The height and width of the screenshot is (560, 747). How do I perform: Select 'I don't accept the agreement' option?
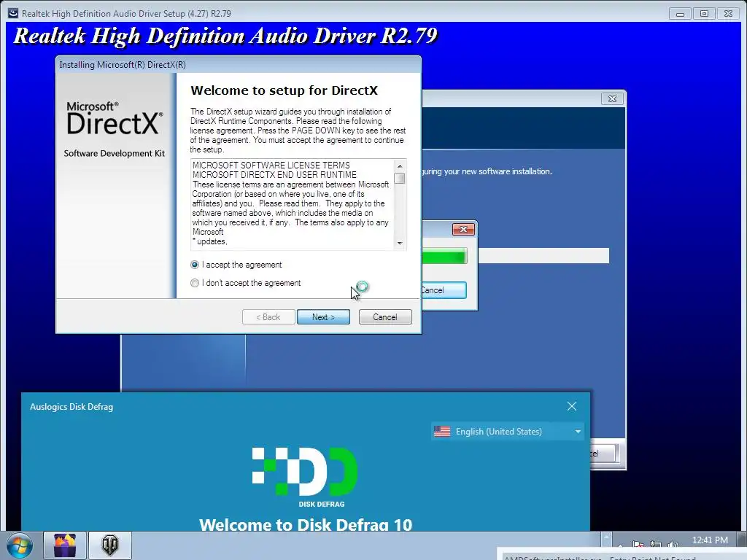pos(194,283)
